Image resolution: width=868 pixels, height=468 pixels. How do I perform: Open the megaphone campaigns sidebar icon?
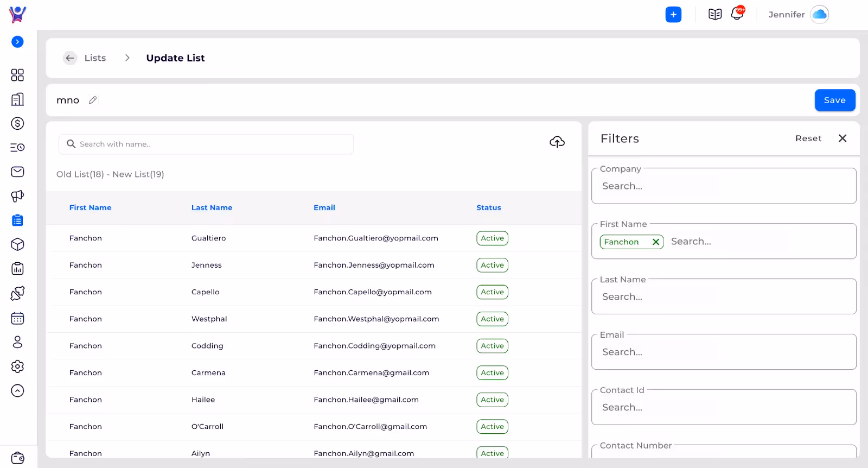[x=17, y=196]
